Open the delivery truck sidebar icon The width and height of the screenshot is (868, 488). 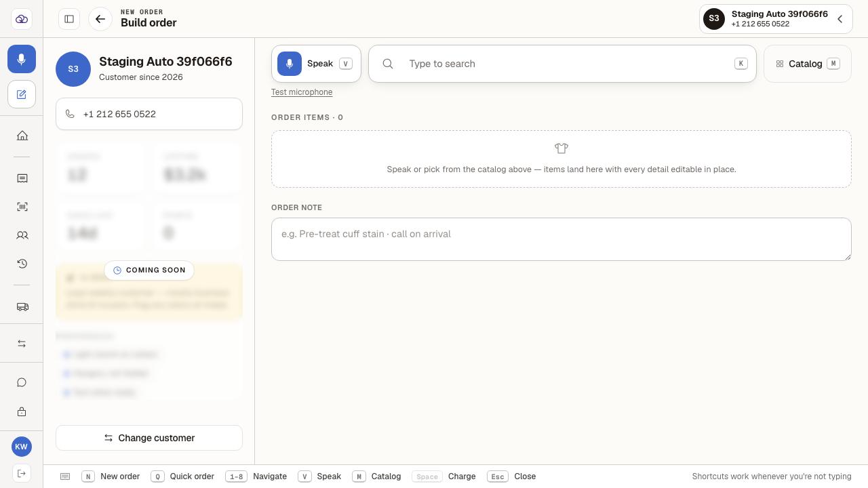click(22, 306)
